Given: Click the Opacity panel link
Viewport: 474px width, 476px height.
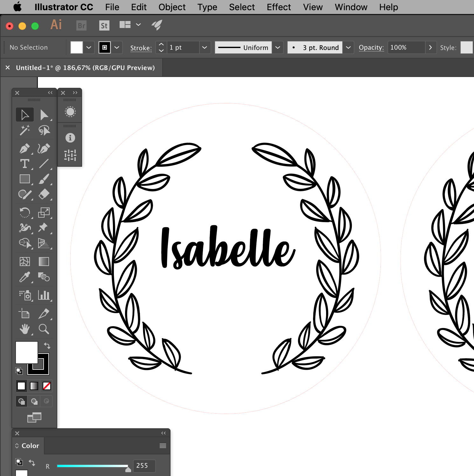Looking at the screenshot, I should (x=371, y=48).
